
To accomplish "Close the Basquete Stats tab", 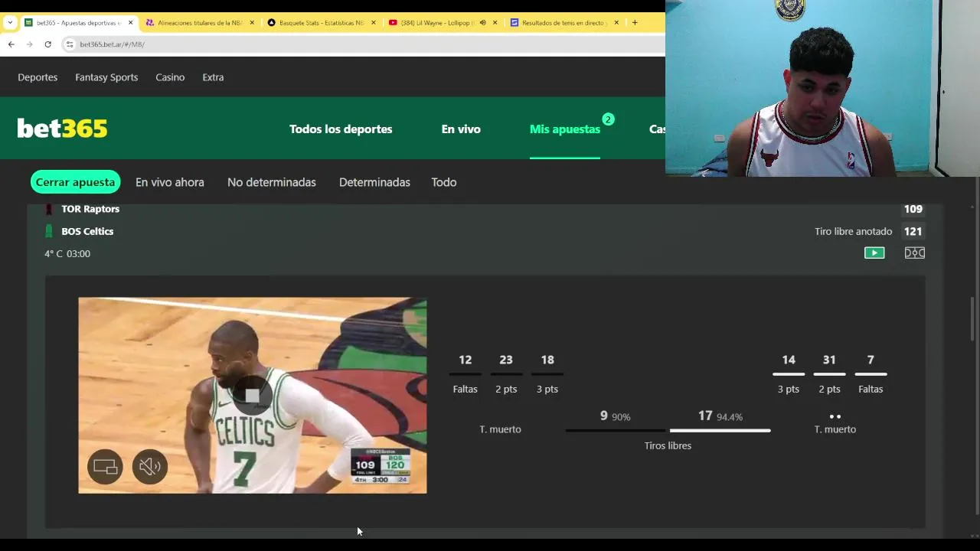I will (x=374, y=22).
